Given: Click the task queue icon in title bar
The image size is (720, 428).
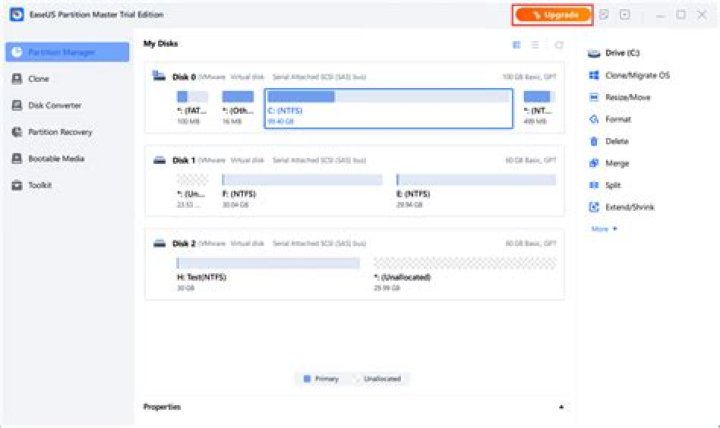Looking at the screenshot, I should click(625, 15).
